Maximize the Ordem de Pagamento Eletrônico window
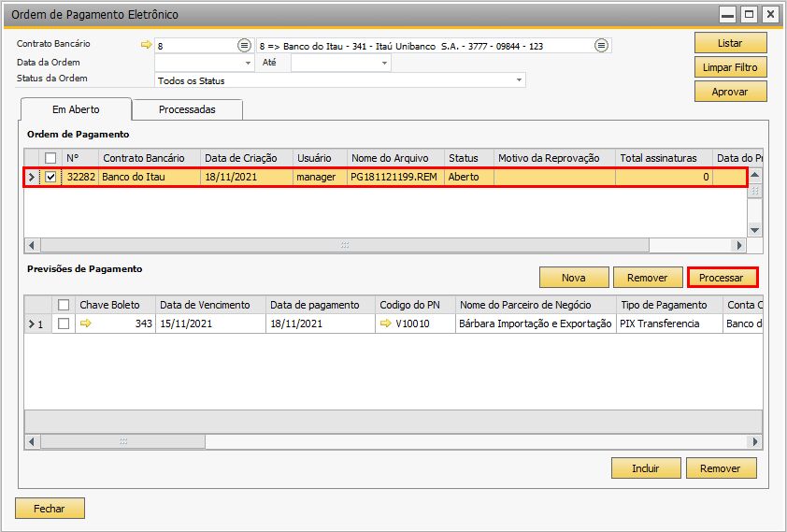Image resolution: width=787 pixels, height=532 pixels. [x=749, y=15]
